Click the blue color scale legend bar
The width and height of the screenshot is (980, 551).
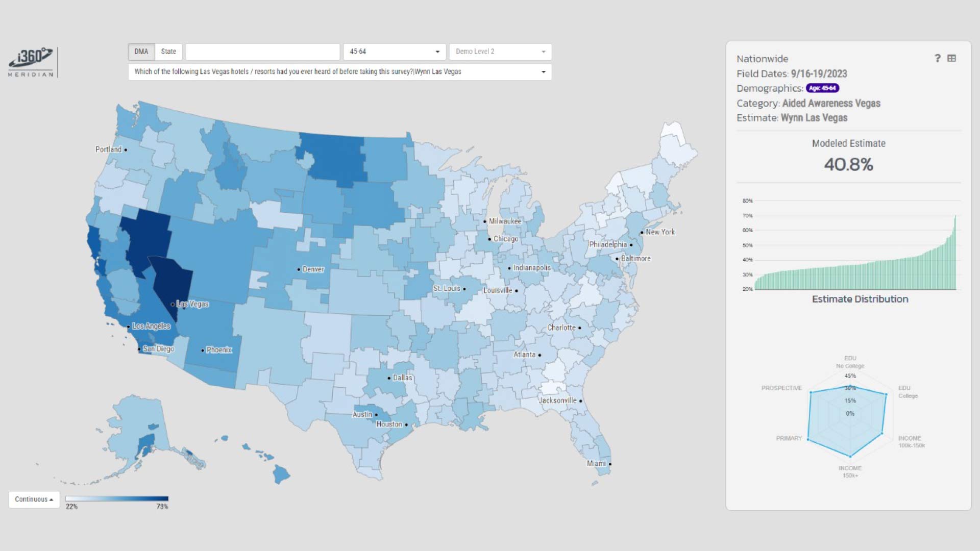(117, 499)
